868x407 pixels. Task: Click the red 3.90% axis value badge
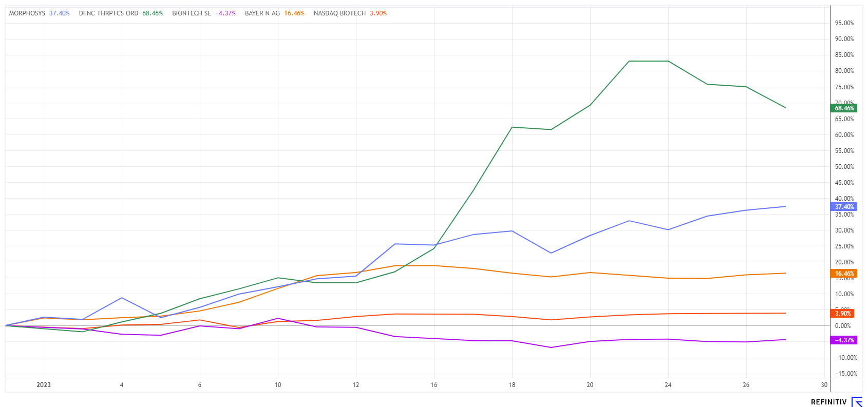tap(843, 314)
